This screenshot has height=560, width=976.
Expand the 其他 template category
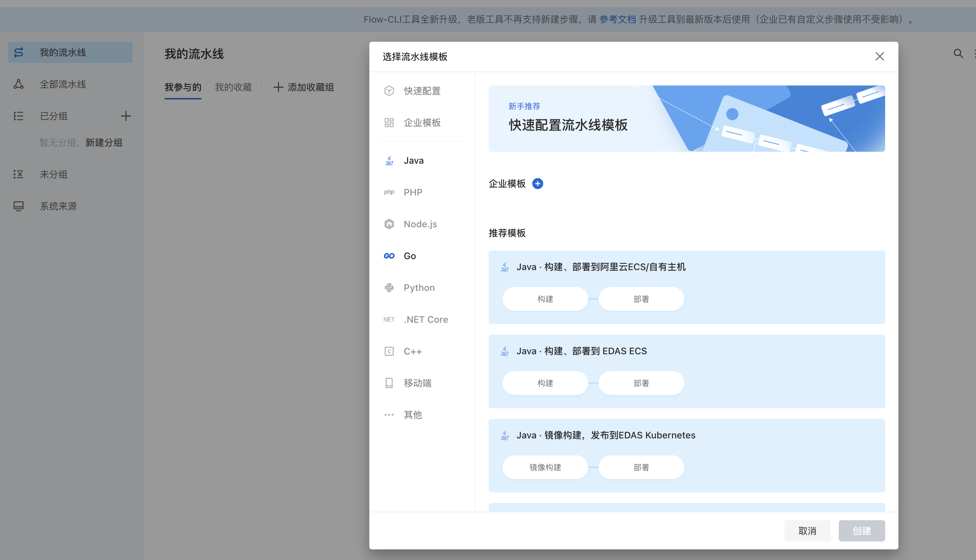(x=412, y=415)
